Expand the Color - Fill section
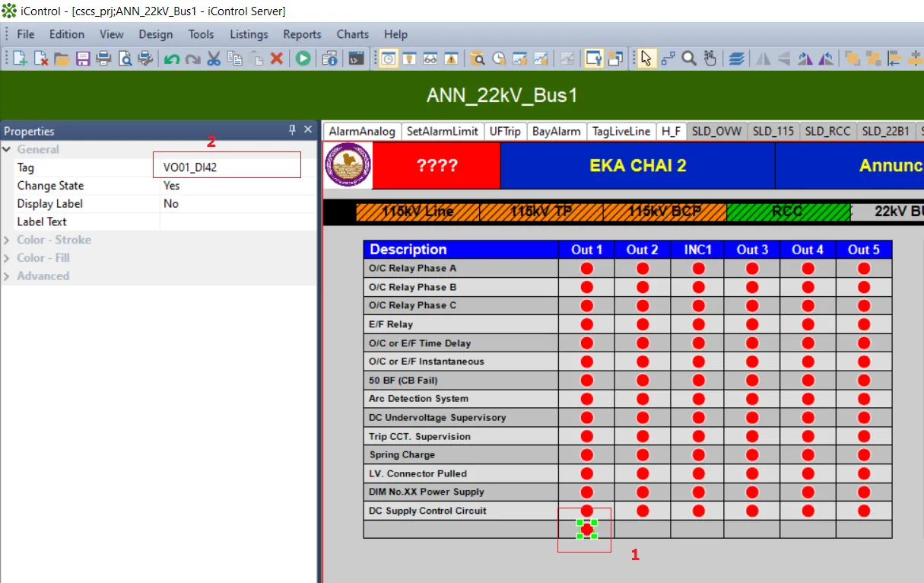 pyautogui.click(x=7, y=258)
